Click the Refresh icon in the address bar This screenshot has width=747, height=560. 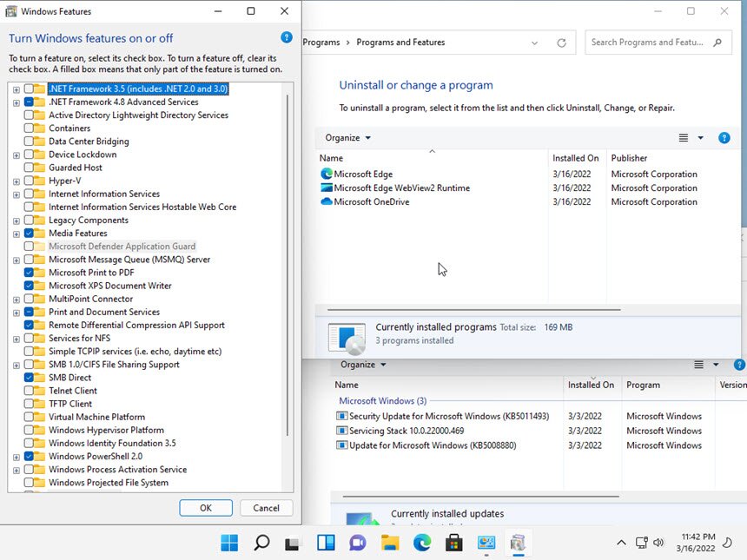(x=562, y=43)
